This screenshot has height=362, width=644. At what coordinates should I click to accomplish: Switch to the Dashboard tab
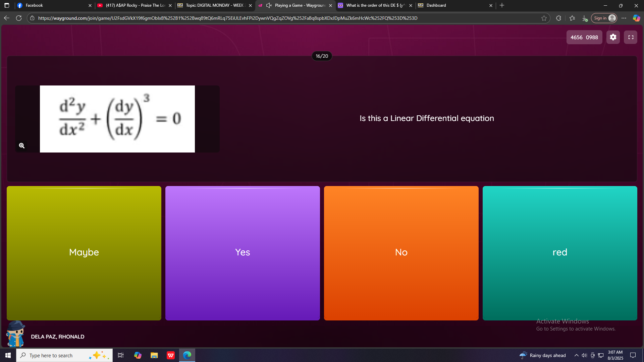436,5
